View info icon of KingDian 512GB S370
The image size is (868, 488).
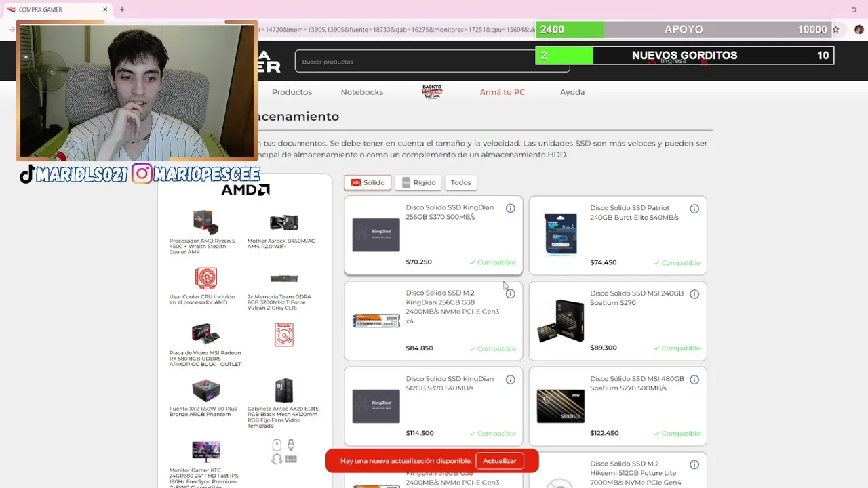(510, 380)
